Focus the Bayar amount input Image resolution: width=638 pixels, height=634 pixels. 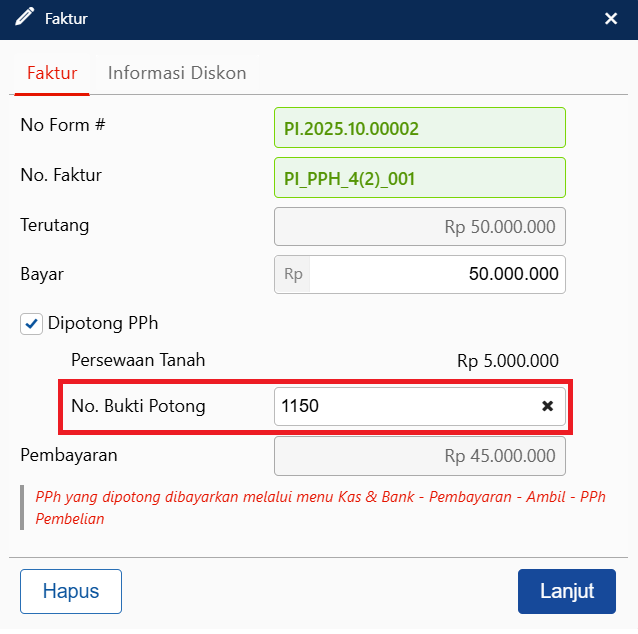[436, 274]
